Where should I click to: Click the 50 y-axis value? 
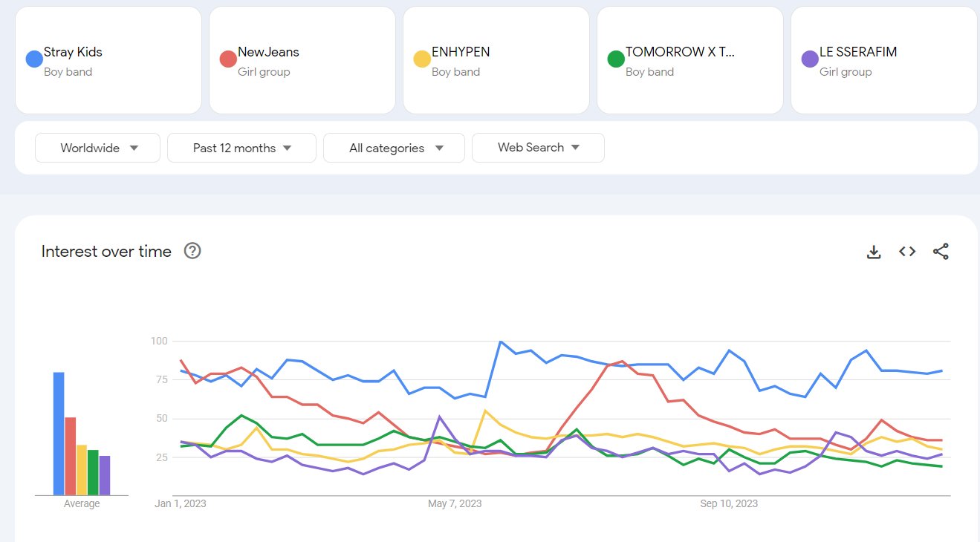pyautogui.click(x=162, y=418)
